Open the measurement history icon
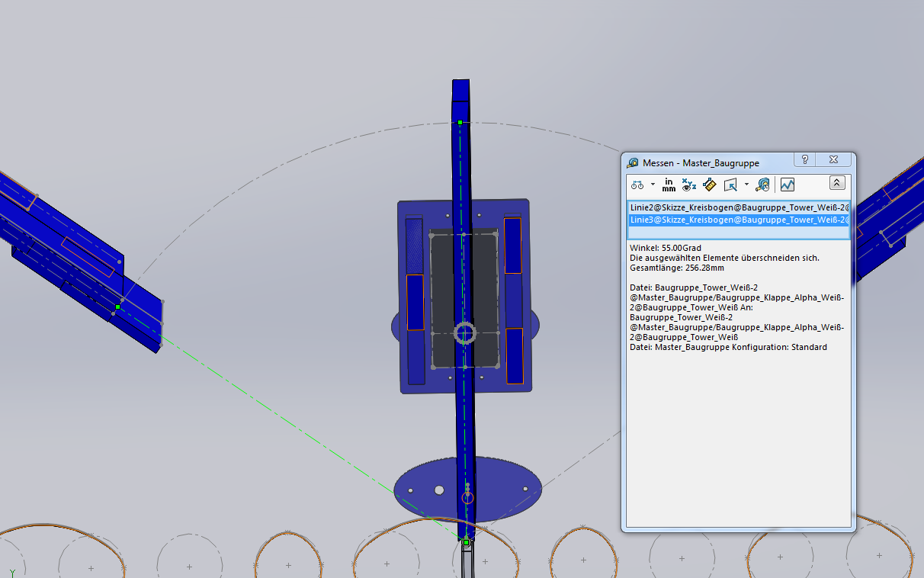 (762, 185)
